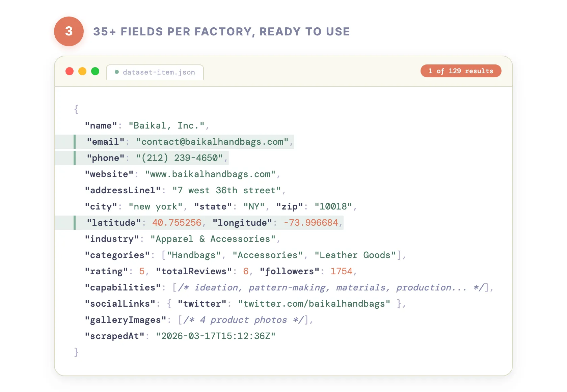567x392 pixels.
Task: Click the twitter.com/baikalhandbags link
Action: pos(313,304)
